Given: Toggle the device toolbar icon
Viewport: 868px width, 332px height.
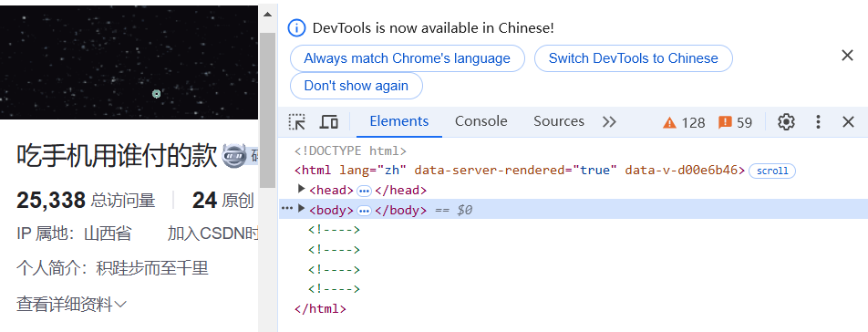Looking at the screenshot, I should coord(329,121).
